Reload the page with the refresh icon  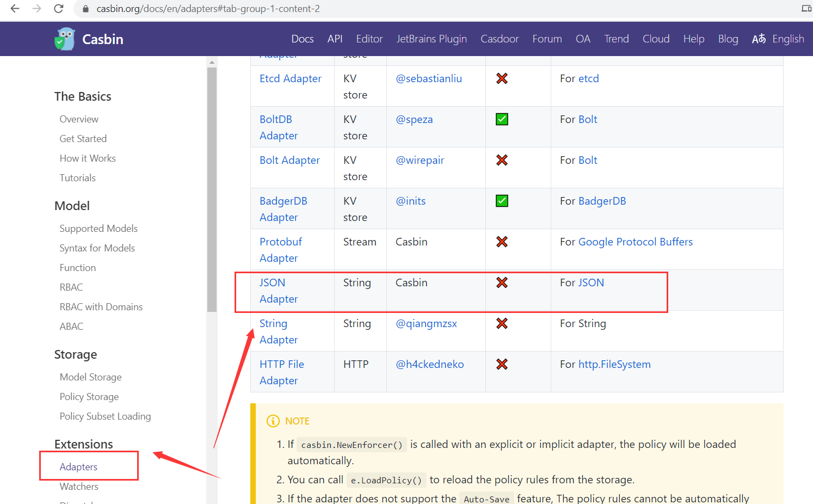coord(59,9)
